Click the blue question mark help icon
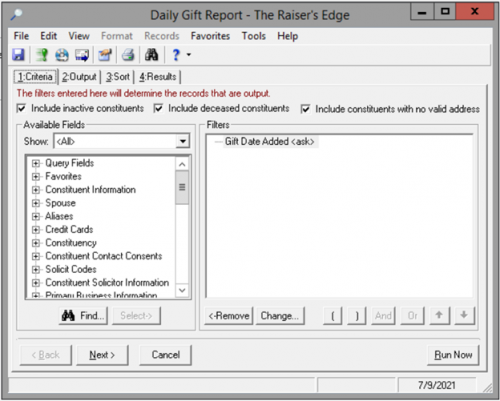500x401 pixels. click(176, 55)
